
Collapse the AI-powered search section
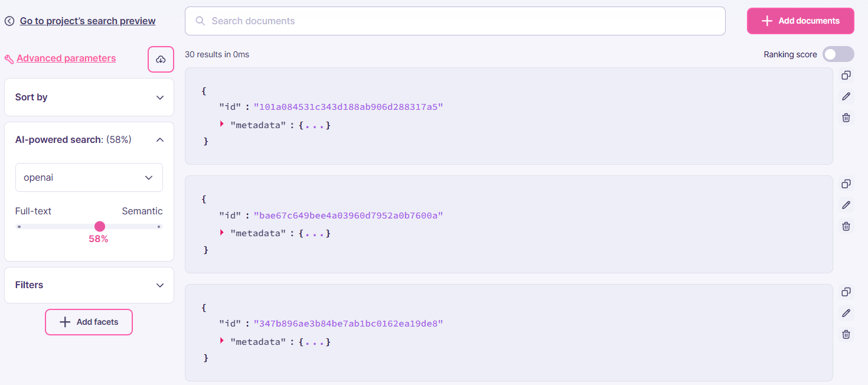pyautogui.click(x=159, y=140)
